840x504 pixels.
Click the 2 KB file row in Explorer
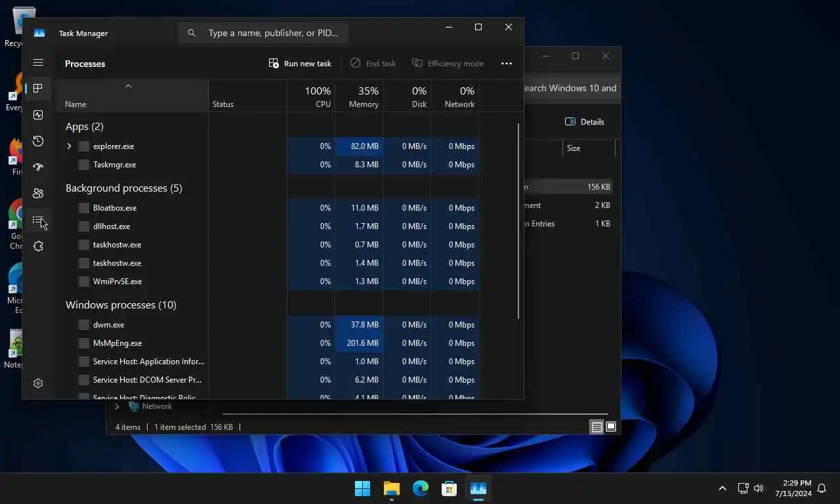point(570,205)
